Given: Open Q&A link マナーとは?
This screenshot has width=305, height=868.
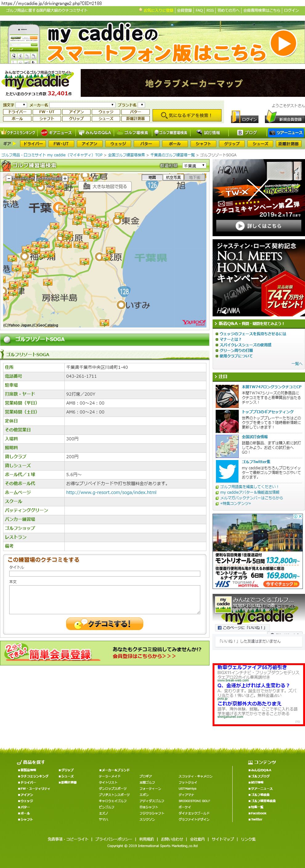Looking at the screenshot, I should pos(230,339).
